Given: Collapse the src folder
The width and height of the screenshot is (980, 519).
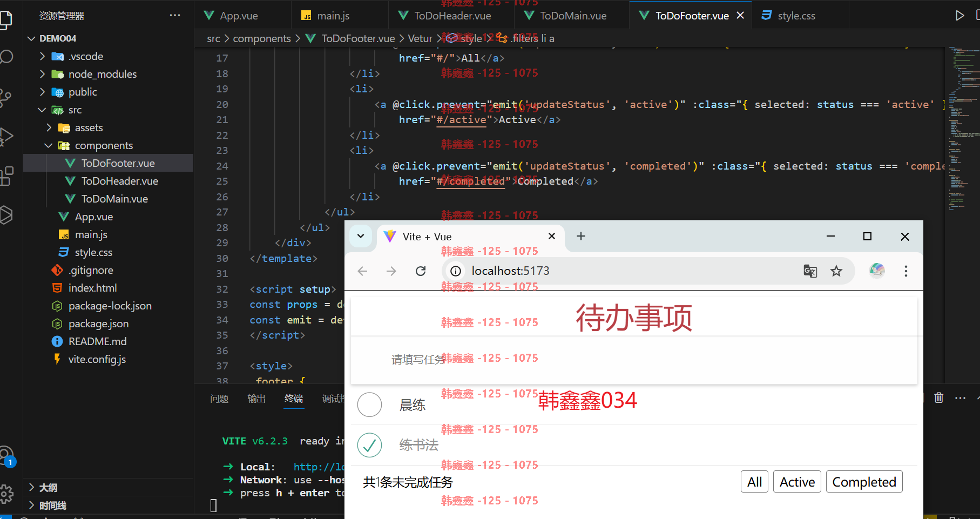Looking at the screenshot, I should pos(43,110).
